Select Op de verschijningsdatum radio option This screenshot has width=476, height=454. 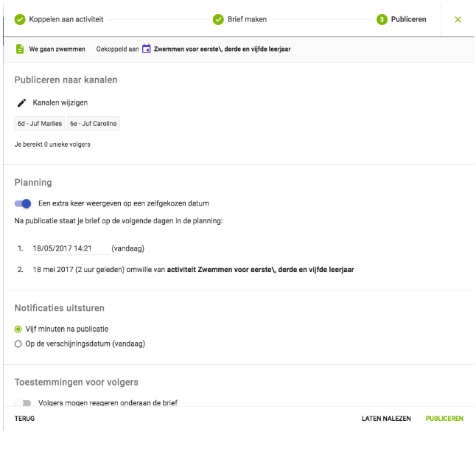coord(18,343)
